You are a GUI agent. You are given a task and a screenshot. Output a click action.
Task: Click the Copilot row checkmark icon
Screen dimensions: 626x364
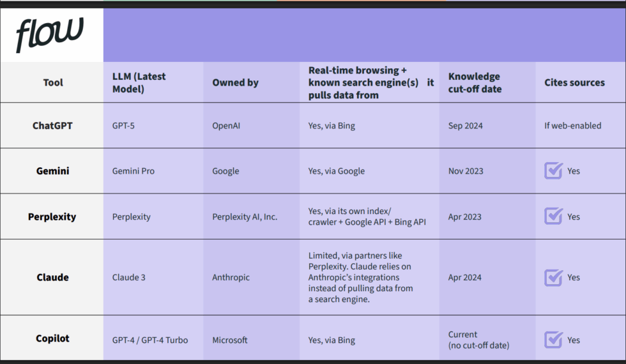point(553,340)
